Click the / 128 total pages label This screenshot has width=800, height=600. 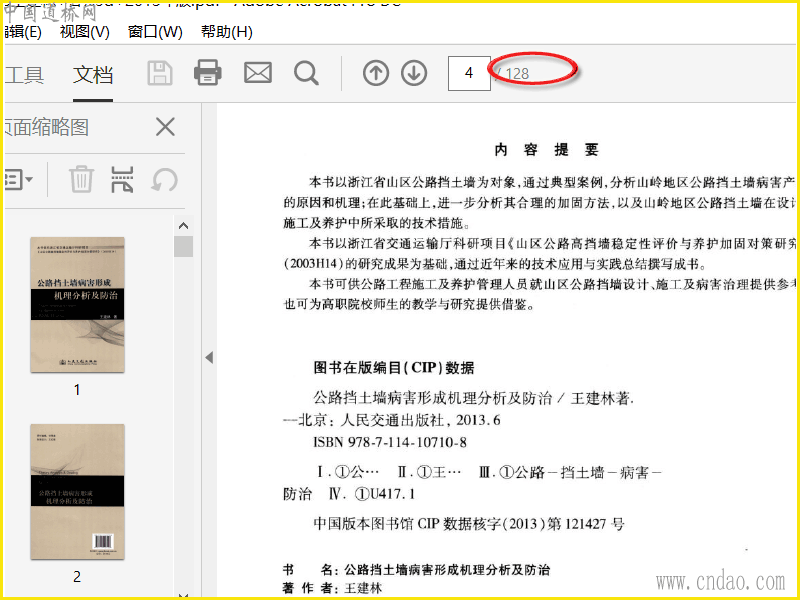(x=512, y=74)
